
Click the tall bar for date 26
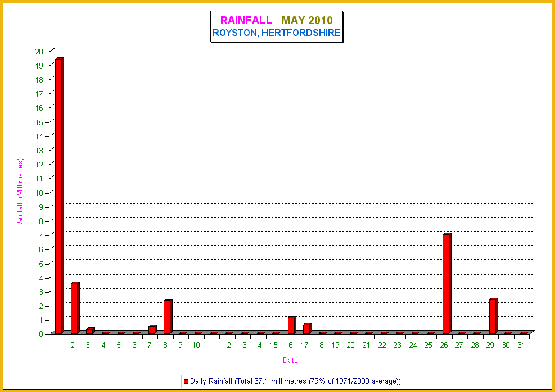tap(446, 284)
